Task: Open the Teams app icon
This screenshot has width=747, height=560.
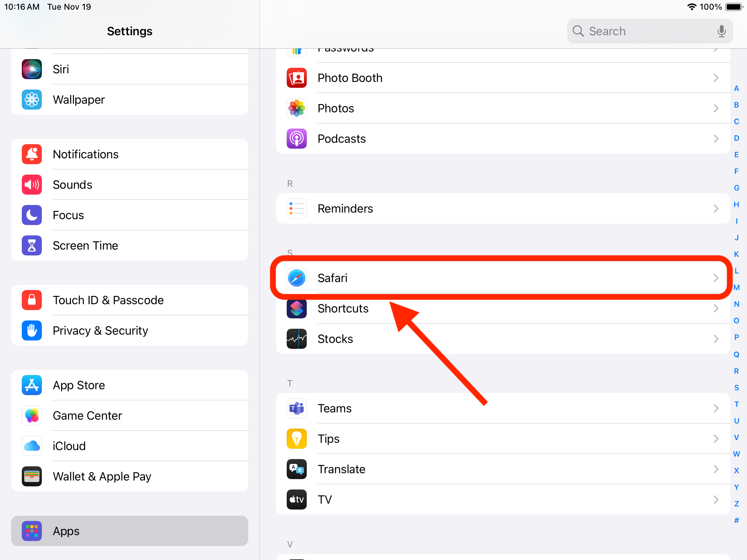Action: [x=296, y=408]
